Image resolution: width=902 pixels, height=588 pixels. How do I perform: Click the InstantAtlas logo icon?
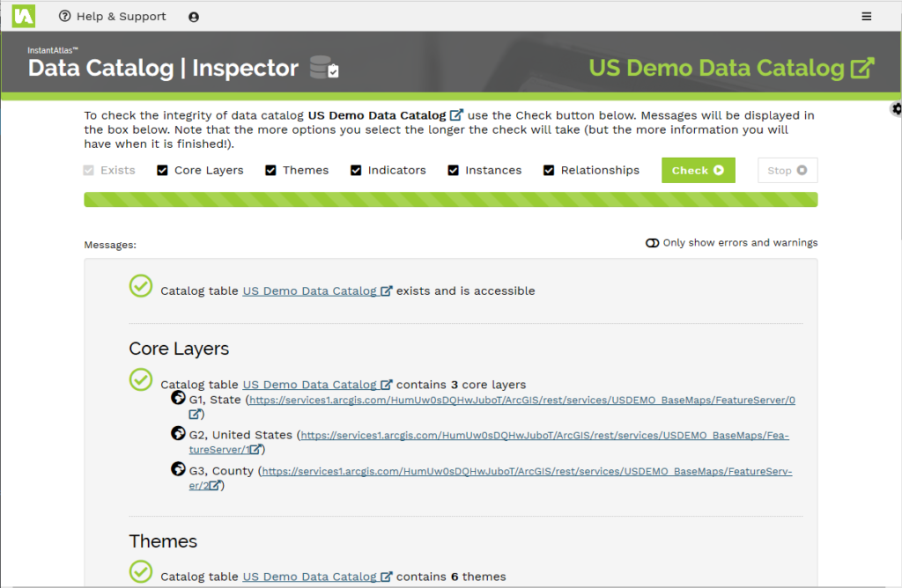pos(24,16)
